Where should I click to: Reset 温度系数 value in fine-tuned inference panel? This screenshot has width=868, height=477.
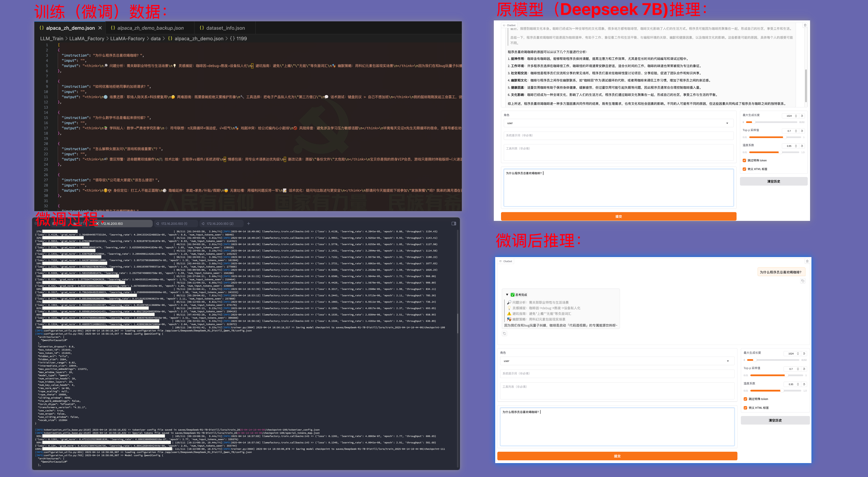pos(804,384)
